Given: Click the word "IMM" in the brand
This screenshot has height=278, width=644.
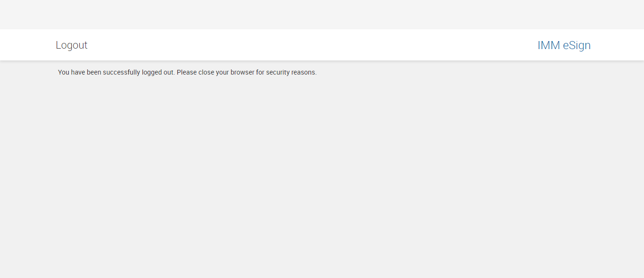Looking at the screenshot, I should click(549, 45).
